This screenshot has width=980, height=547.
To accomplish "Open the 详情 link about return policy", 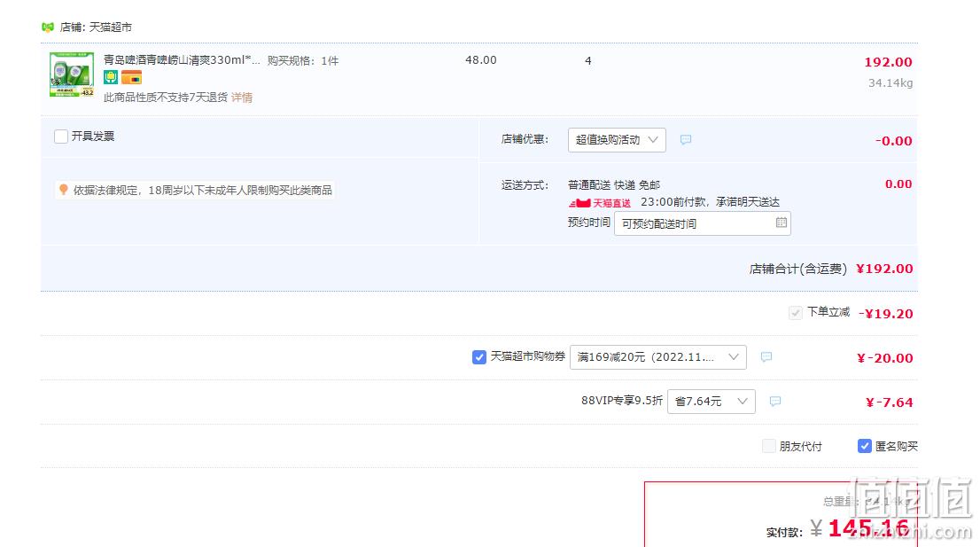I will pos(242,98).
